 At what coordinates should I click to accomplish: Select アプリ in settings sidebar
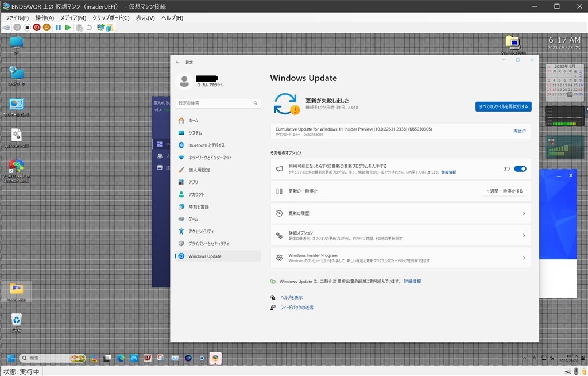[x=218, y=182]
